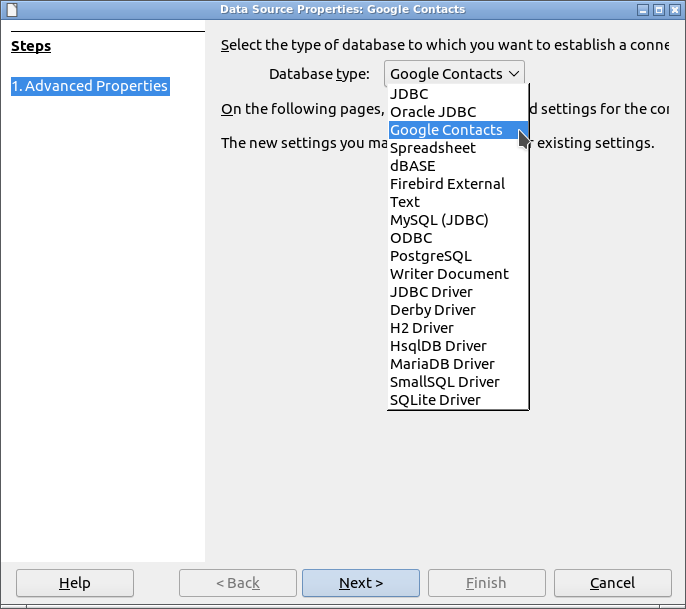
Task: Choose Oracle JDBC in dropdown list
Action: point(458,112)
